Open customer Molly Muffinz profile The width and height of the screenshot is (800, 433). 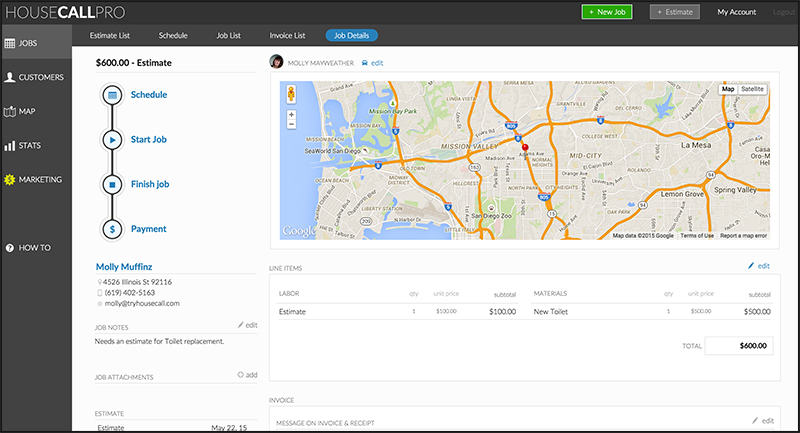click(124, 267)
